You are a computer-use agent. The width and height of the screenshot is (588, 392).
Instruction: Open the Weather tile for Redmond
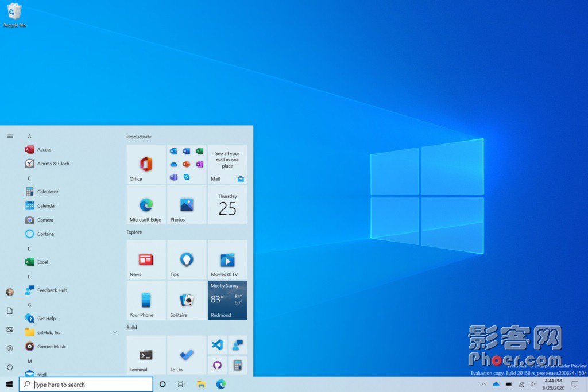[227, 300]
